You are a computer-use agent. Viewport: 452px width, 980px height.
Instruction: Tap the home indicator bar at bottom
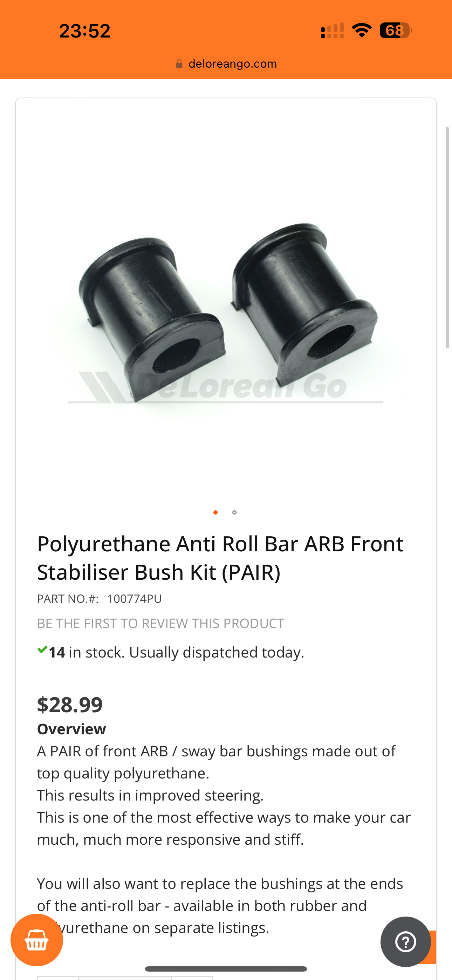(226, 968)
